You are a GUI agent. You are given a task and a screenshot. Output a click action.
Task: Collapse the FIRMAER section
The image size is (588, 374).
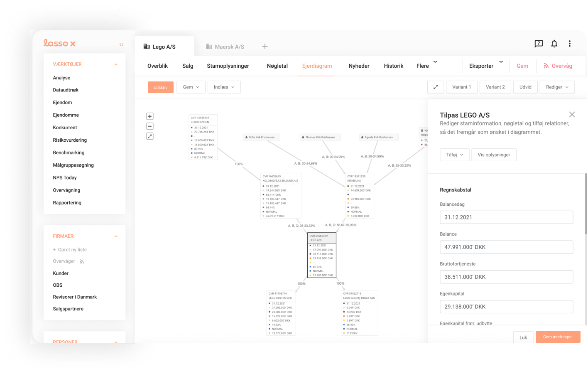click(x=116, y=236)
